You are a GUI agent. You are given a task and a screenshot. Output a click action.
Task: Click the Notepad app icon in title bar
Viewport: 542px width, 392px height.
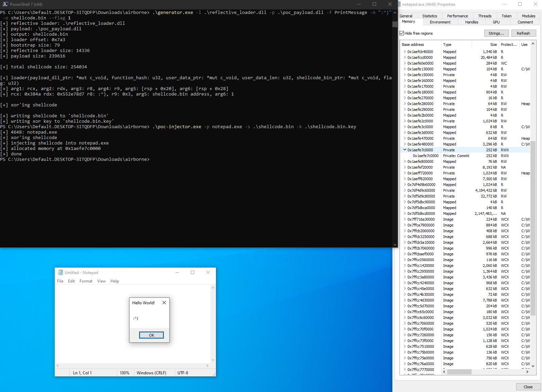[x=61, y=272]
